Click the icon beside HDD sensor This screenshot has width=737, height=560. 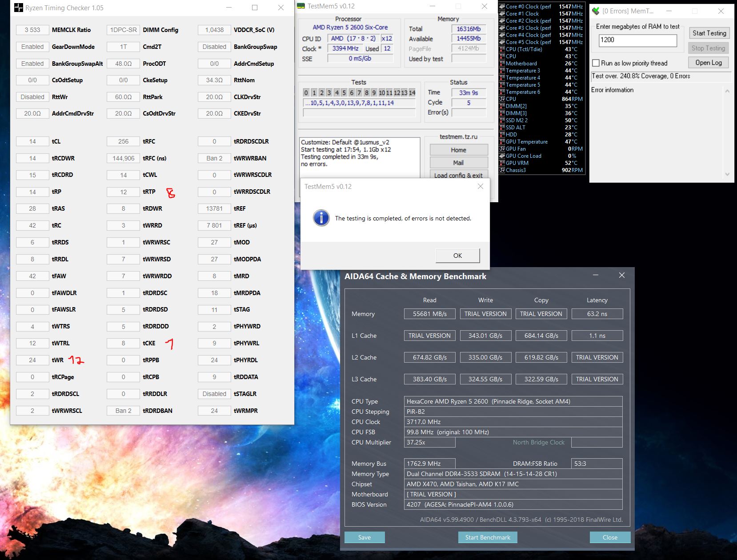point(502,135)
